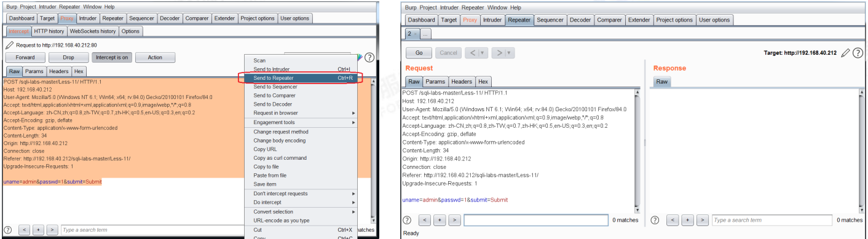The height and width of the screenshot is (239, 868).
Task: Click '>' next match under the Response pane
Action: point(703,220)
